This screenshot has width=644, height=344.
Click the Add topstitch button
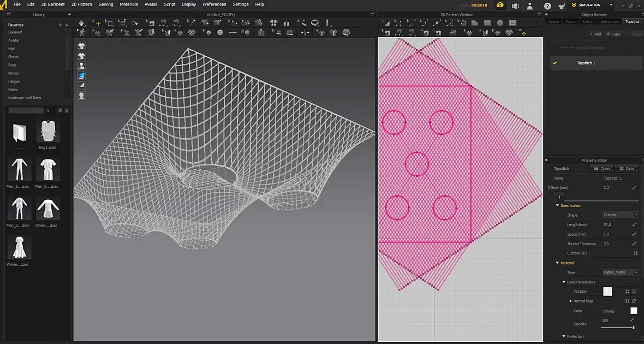[595, 34]
